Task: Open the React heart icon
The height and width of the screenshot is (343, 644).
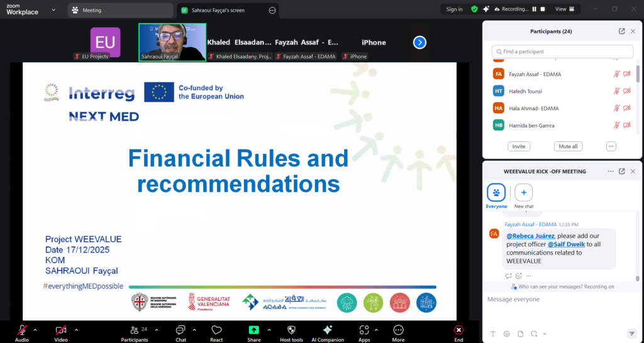Action: point(216,330)
